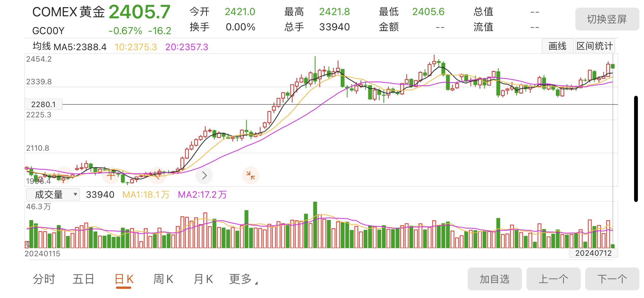Click the collapse arrows icon on chart
Screen dimensions: 644x298
coord(251,175)
